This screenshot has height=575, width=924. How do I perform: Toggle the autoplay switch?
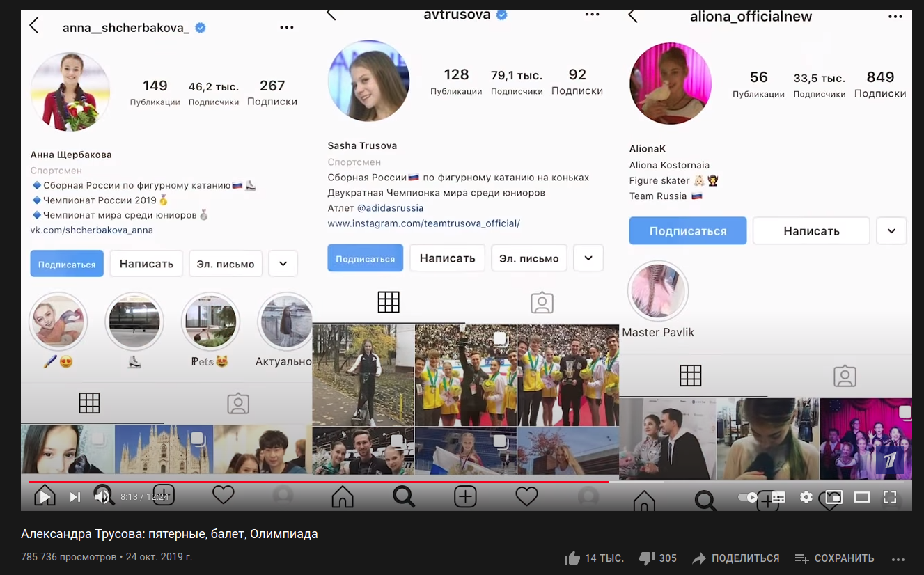point(748,497)
